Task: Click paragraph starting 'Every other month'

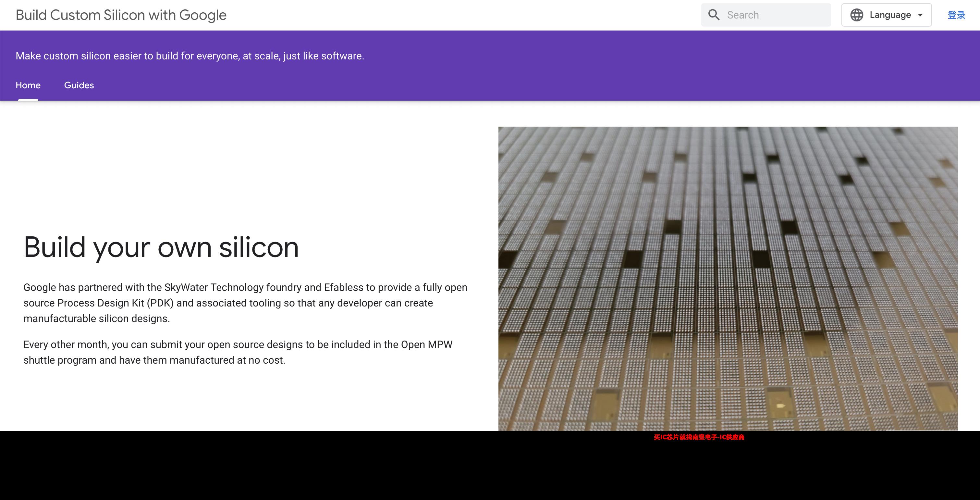Action: (x=238, y=352)
